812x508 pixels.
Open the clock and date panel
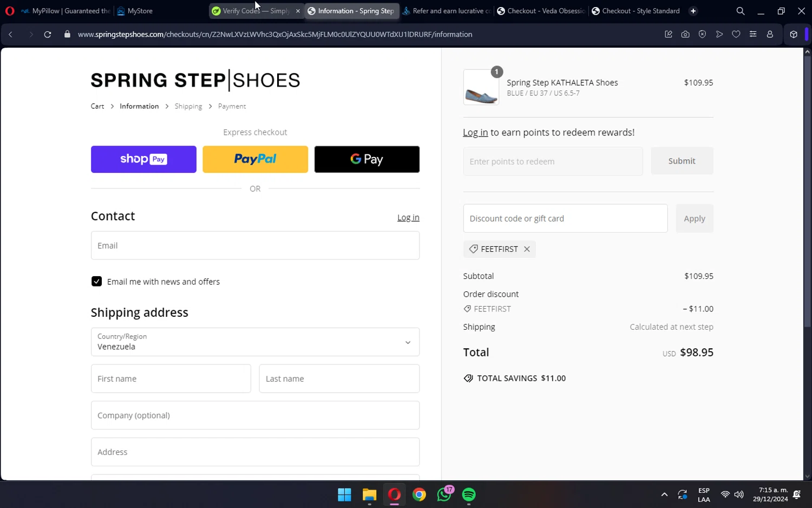pyautogui.click(x=770, y=494)
